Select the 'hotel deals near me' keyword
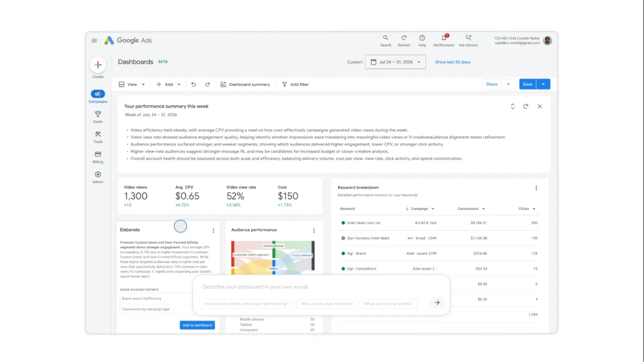Image resolution: width=644 pixels, height=362 pixels. coord(364,223)
